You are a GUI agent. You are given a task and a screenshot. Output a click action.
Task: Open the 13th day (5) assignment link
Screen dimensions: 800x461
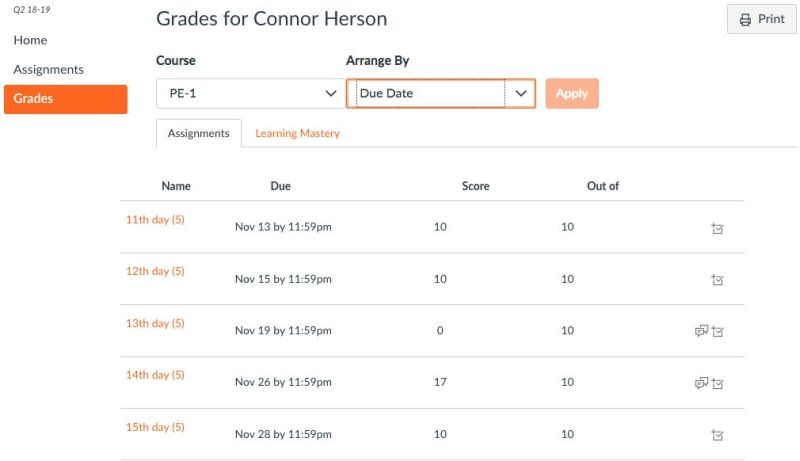155,323
